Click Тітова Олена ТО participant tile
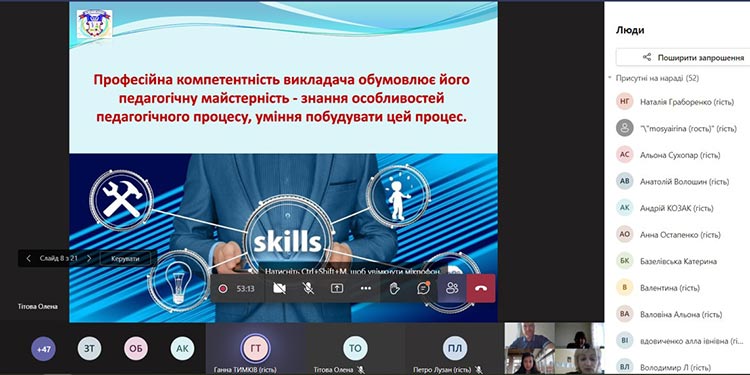The width and height of the screenshot is (750, 375). (355, 349)
